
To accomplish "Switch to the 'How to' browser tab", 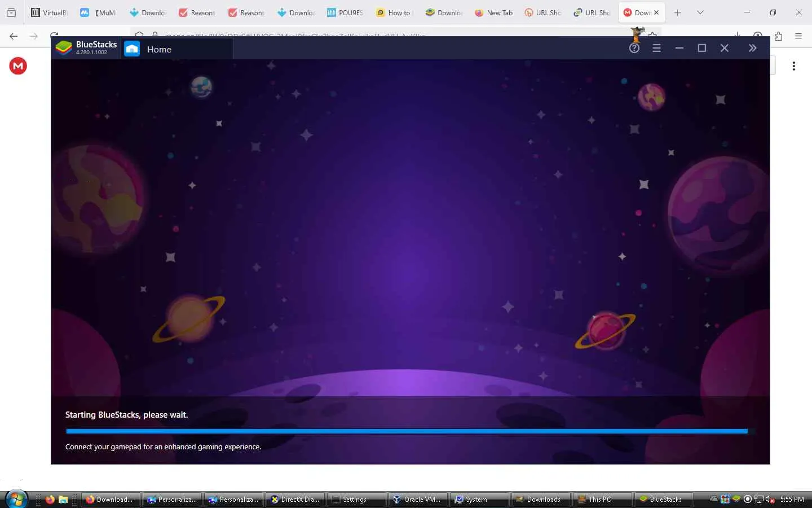I will pos(395,12).
